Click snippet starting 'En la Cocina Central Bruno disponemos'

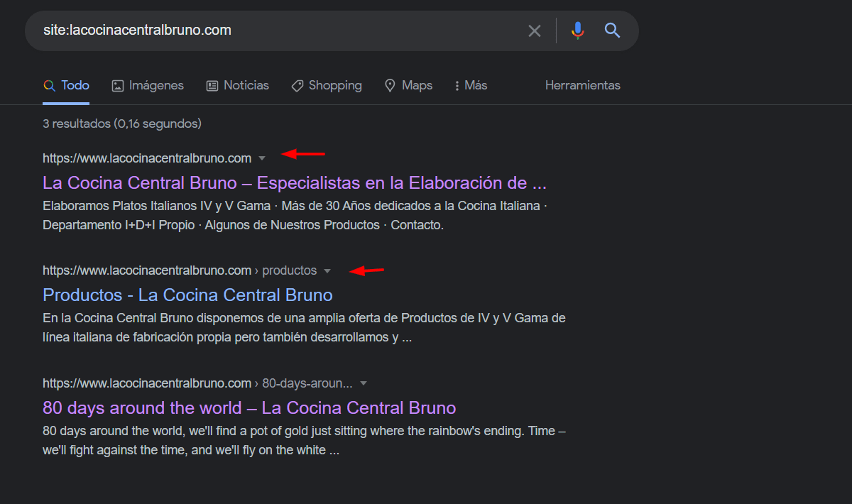tap(304, 327)
